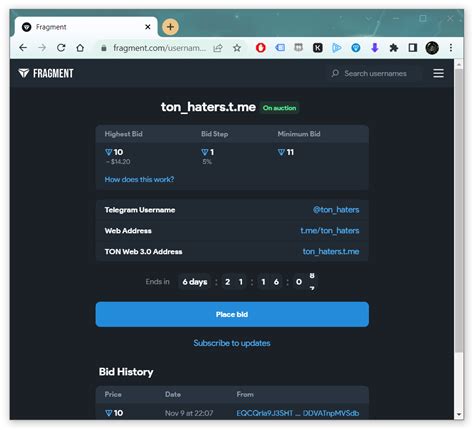Click the How does this work? link
Viewport: 474px width, 430px height.
(x=139, y=179)
